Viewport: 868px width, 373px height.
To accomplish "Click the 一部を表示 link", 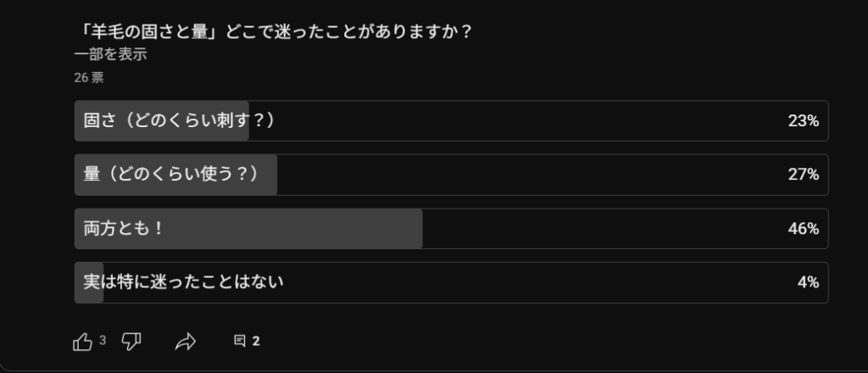I will pos(110,54).
